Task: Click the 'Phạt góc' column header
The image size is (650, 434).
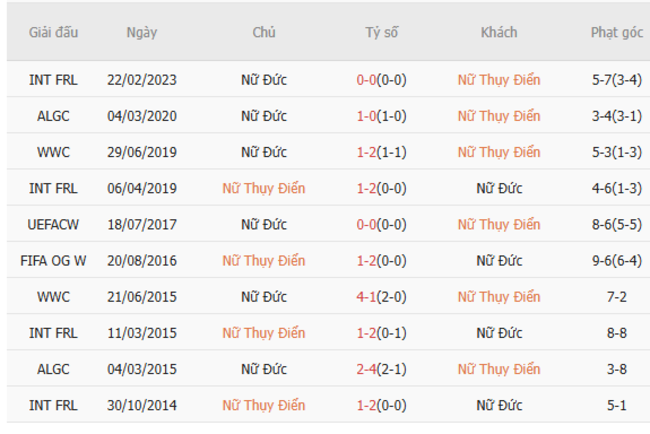Action: point(616,32)
